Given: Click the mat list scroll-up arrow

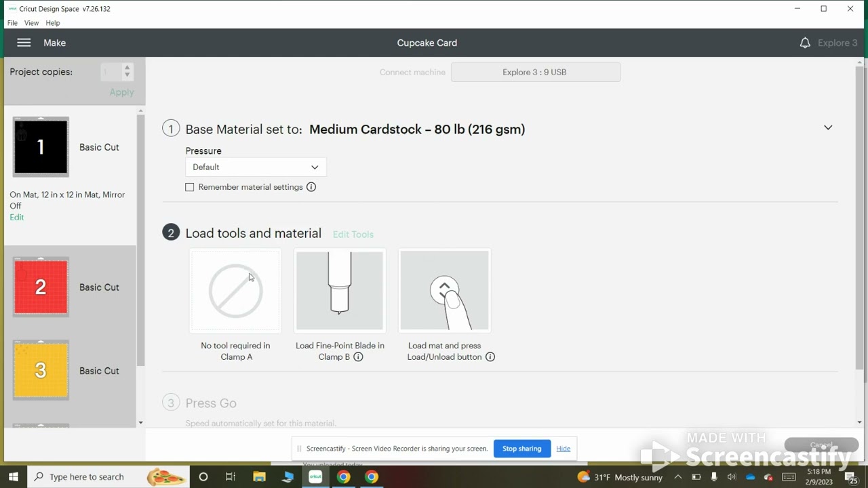Looking at the screenshot, I should [140, 110].
